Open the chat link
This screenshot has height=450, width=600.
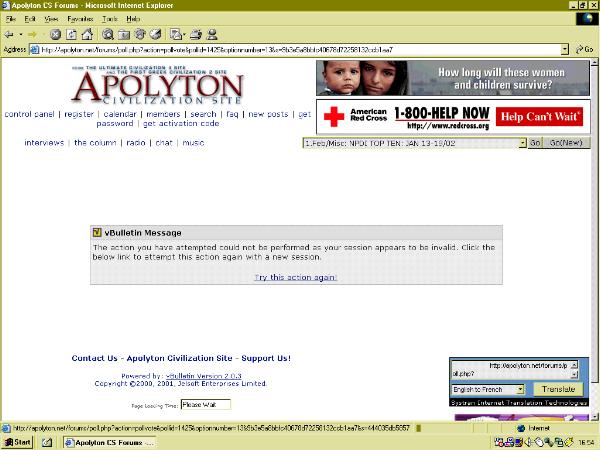(164, 143)
